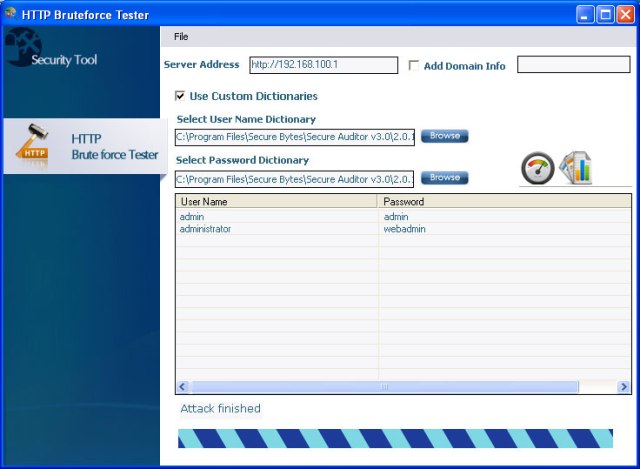Close the HTTP Bruteforce Tester window
Screen dimensions: 640x469
click(625, 15)
